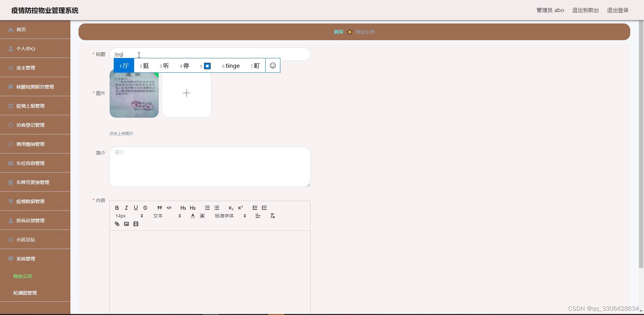This screenshot has height=315, width=644.
Task: Expand the 核酸检测报告管理 sidebar menu
Action: 35,87
